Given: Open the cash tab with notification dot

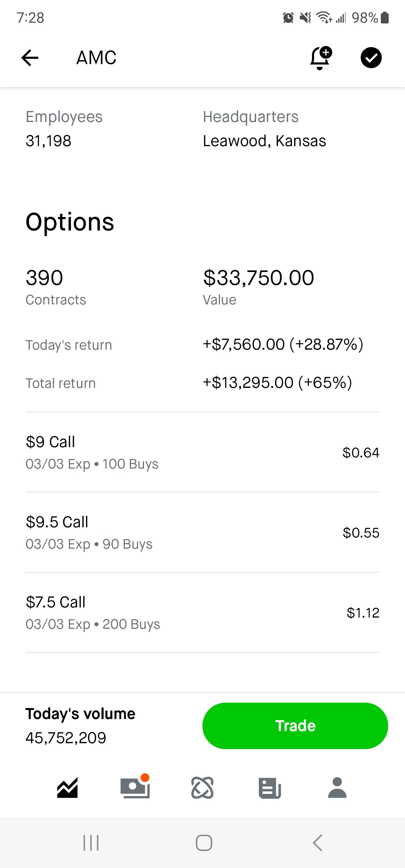Looking at the screenshot, I should tap(135, 788).
